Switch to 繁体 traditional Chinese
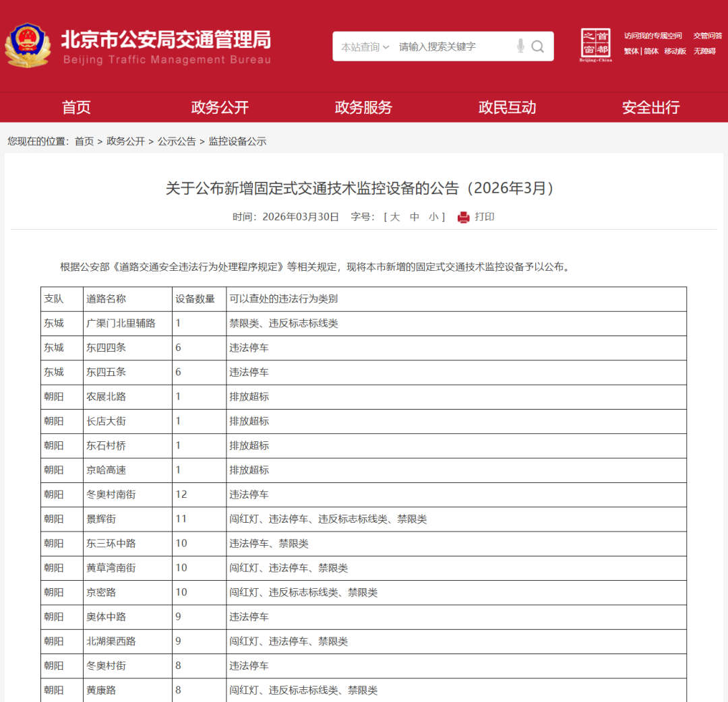The image size is (728, 702). click(631, 51)
